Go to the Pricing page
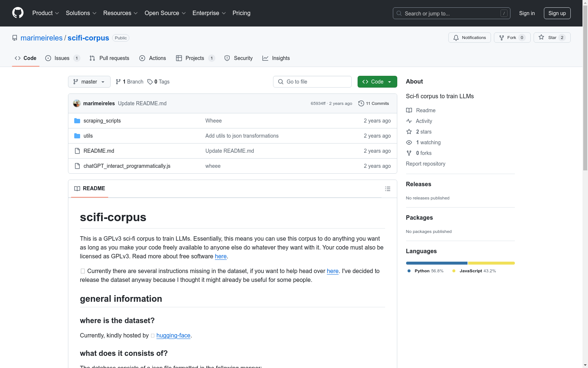 click(x=241, y=13)
